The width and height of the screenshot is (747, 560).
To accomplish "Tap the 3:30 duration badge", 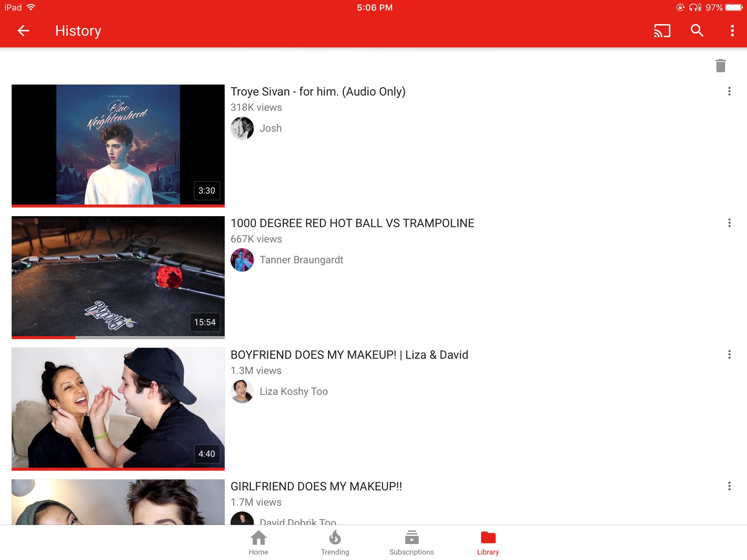I will point(207,191).
